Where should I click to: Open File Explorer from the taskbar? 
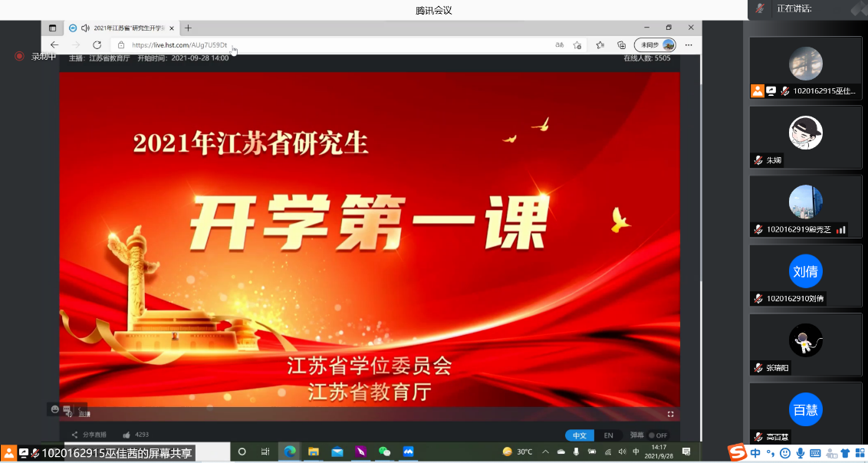(x=314, y=452)
